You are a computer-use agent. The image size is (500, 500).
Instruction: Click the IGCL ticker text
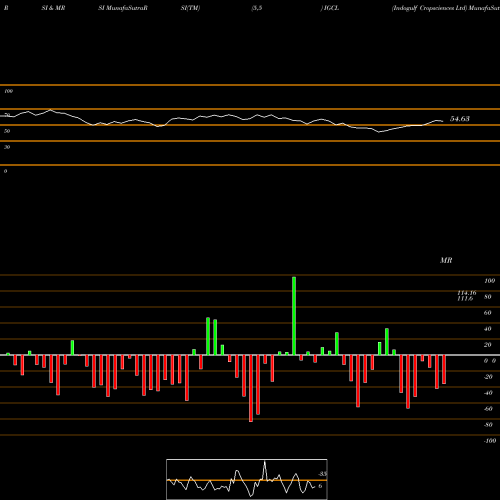(331, 8)
